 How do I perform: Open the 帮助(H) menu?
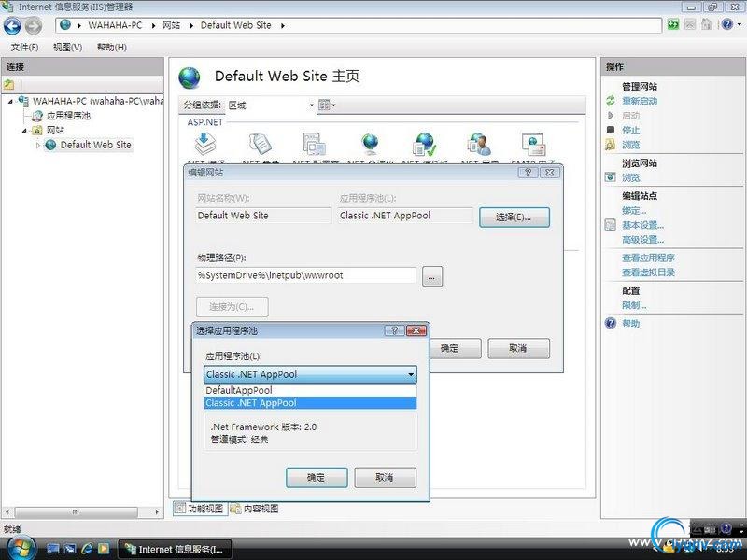pos(111,48)
